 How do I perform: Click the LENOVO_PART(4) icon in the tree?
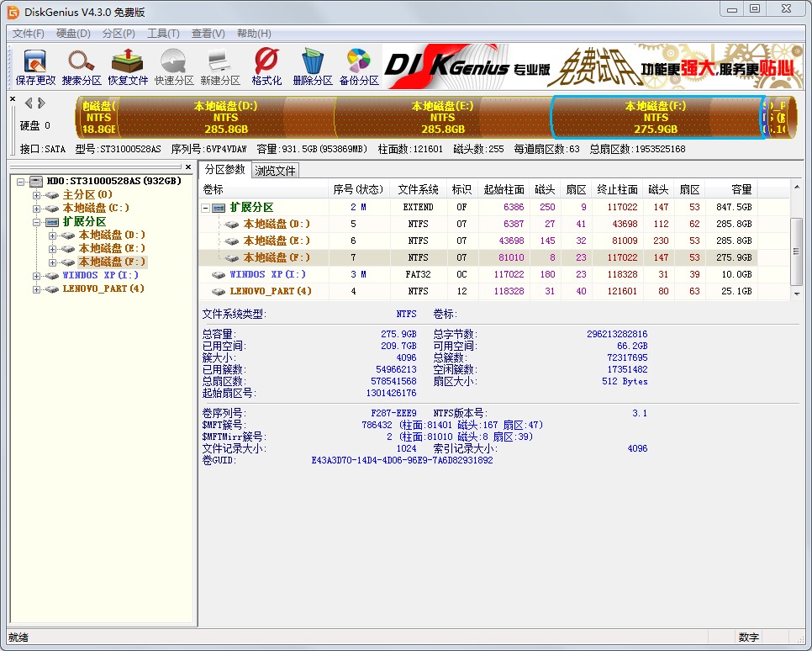click(x=52, y=289)
